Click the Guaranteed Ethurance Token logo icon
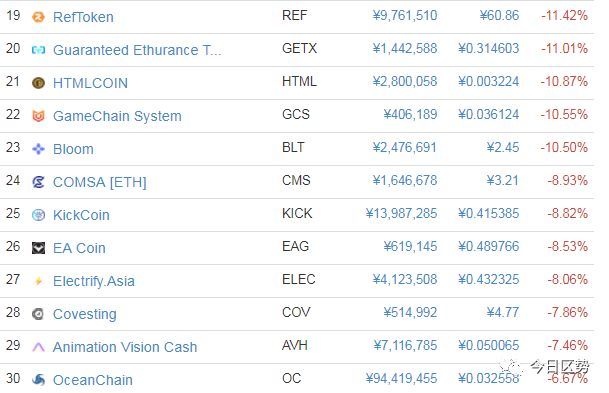 pyautogui.click(x=38, y=50)
